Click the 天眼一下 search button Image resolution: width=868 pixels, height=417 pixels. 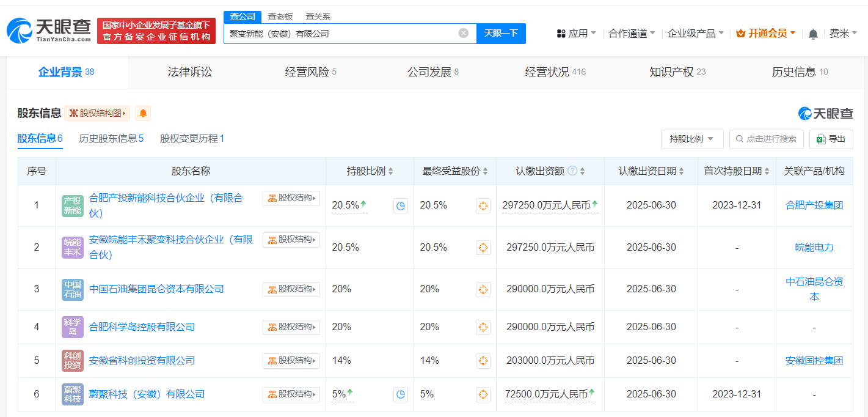(501, 34)
